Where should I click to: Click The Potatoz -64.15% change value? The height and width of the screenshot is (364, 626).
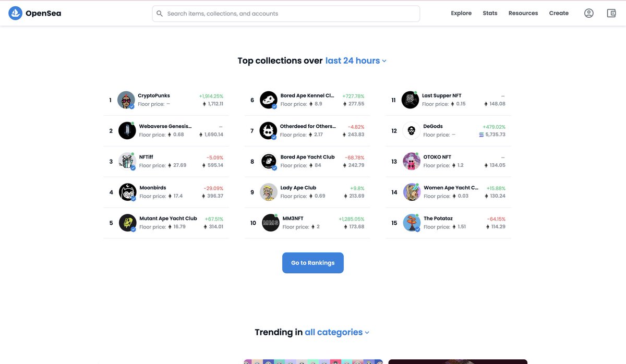point(496,219)
